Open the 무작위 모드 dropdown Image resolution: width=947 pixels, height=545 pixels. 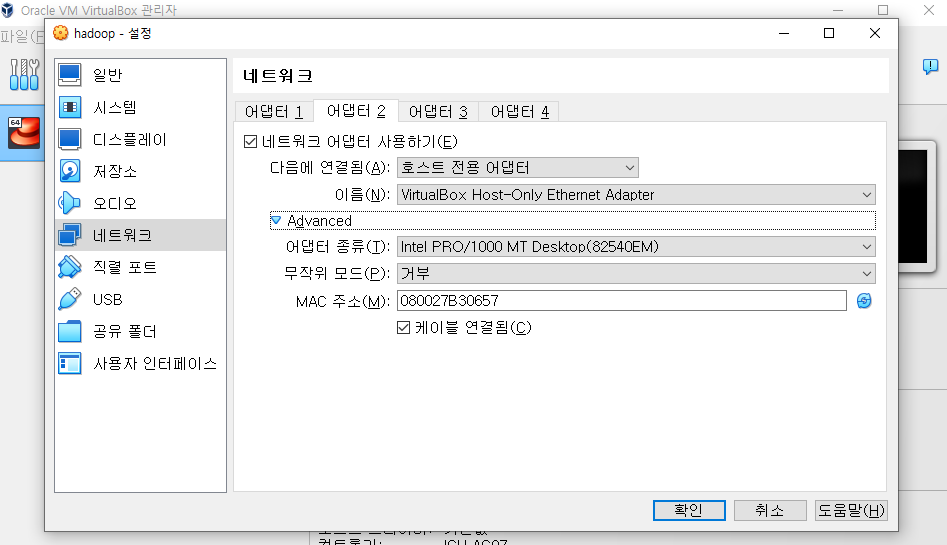tap(636, 273)
